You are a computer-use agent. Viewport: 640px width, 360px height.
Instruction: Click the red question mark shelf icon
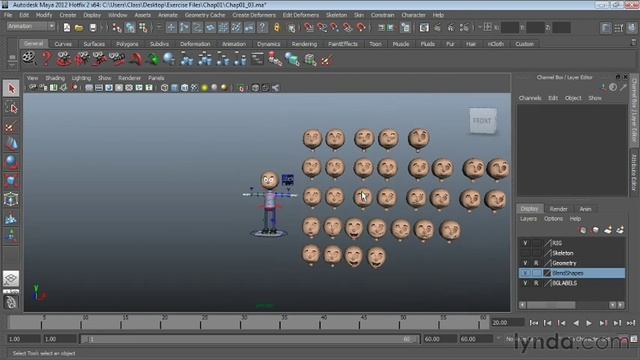tap(47, 59)
